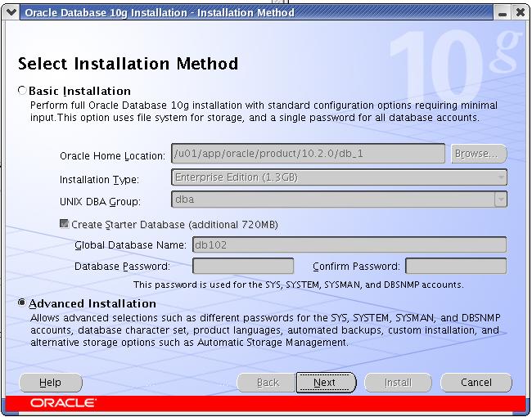Choose the Advanced Installation option
Image resolution: width=532 pixels, height=417 pixels.
pyautogui.click(x=22, y=303)
